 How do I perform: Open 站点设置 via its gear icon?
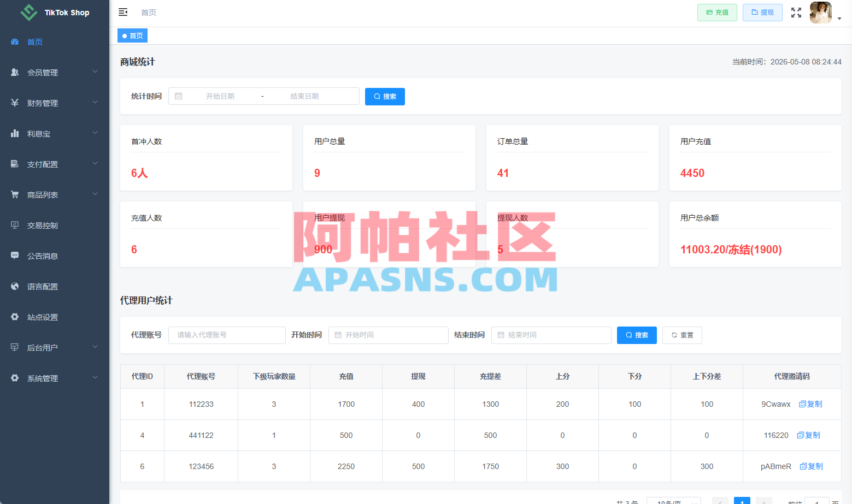15,317
